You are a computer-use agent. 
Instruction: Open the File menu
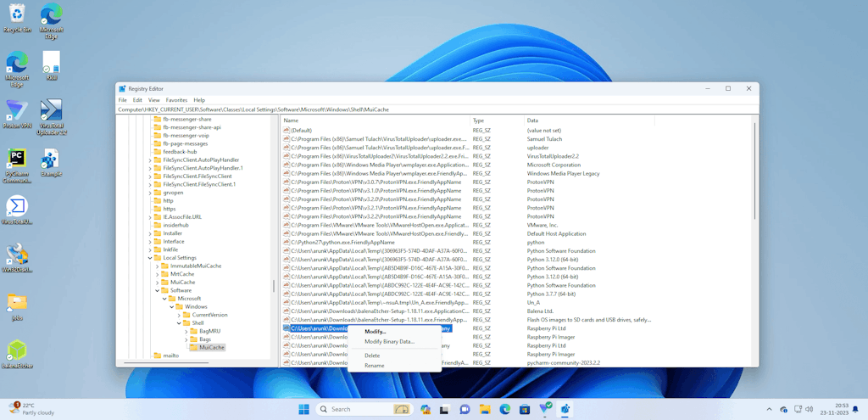pyautogui.click(x=123, y=100)
